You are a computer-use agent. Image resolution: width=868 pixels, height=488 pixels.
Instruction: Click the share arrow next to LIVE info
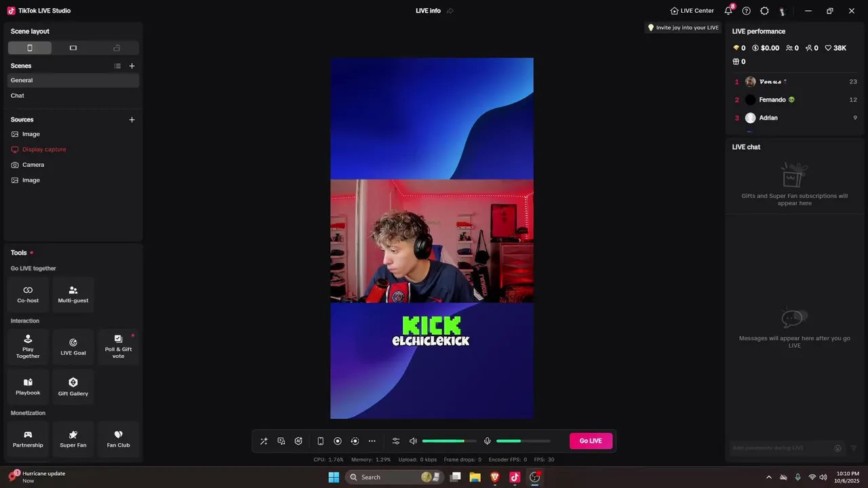[450, 11]
